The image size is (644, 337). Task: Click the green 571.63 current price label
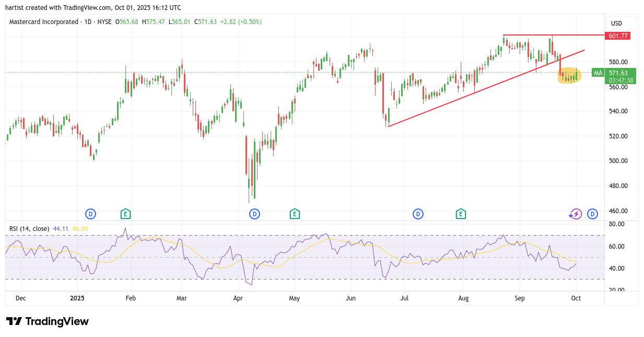pos(621,73)
